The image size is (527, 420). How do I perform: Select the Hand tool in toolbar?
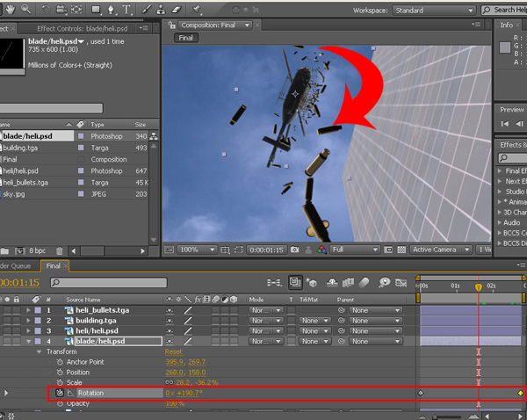(10, 10)
